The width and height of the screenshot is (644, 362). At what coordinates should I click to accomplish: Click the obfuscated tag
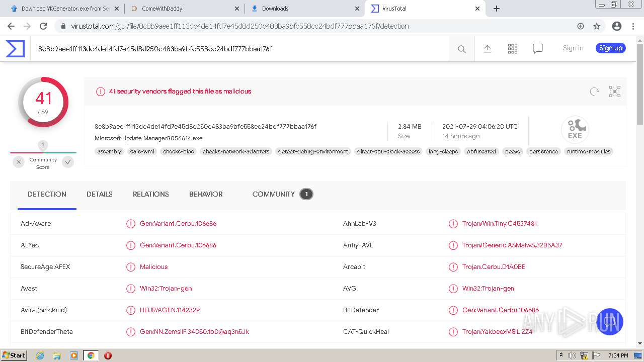(x=481, y=151)
